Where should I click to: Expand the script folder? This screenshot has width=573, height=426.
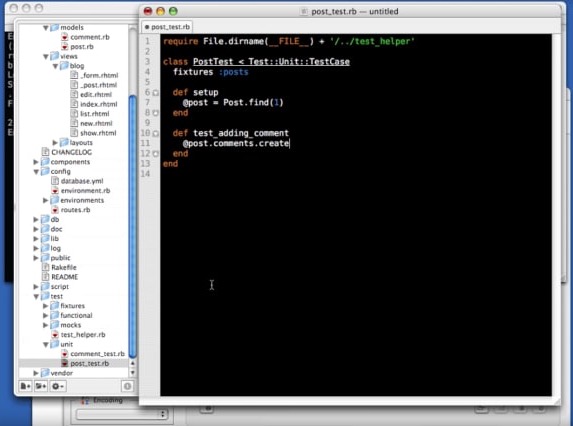(x=36, y=287)
